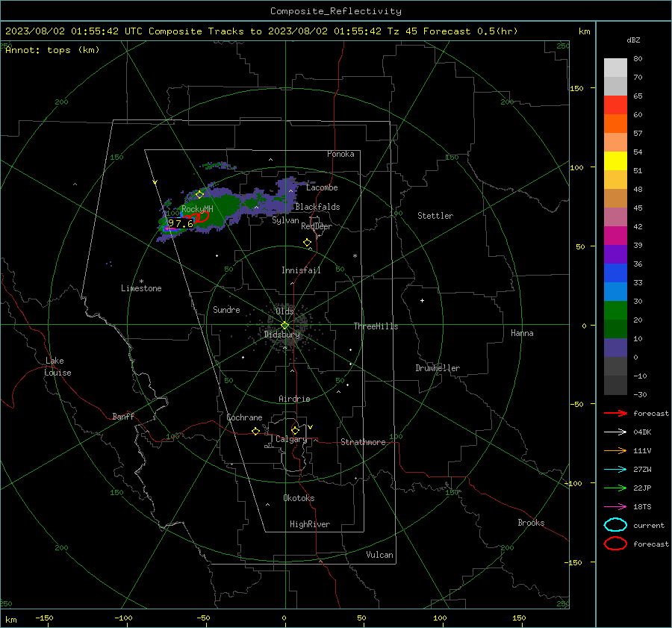Viewport: 672px width, 628px height.
Task: Click the slate purple 0-10 dBZ swatch
Action: [x=615, y=348]
